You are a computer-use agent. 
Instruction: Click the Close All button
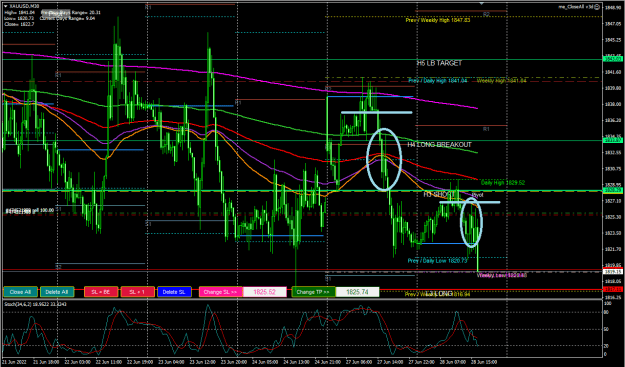pos(20,292)
